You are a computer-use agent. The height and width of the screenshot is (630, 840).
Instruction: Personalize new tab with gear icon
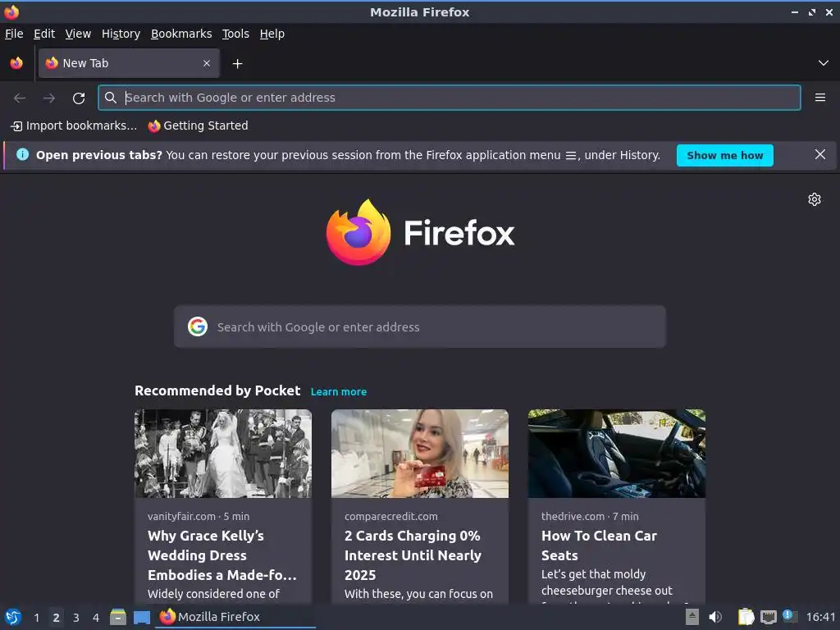coord(815,199)
